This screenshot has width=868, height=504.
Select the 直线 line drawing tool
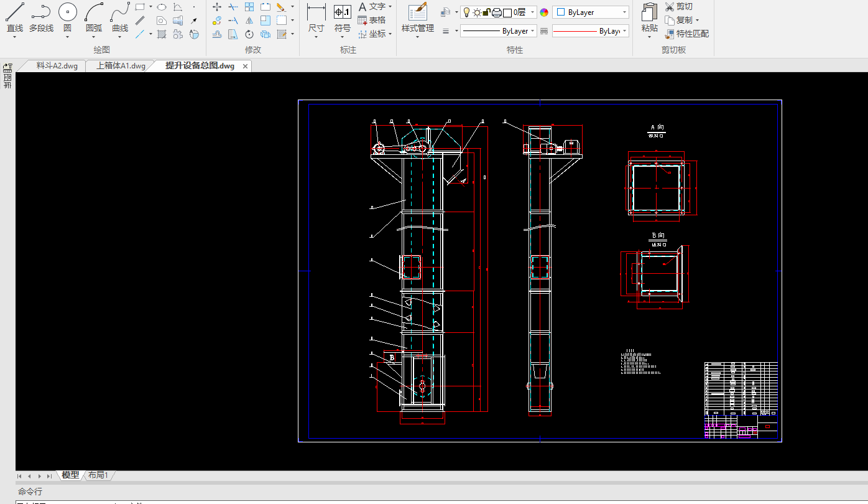(x=15, y=17)
